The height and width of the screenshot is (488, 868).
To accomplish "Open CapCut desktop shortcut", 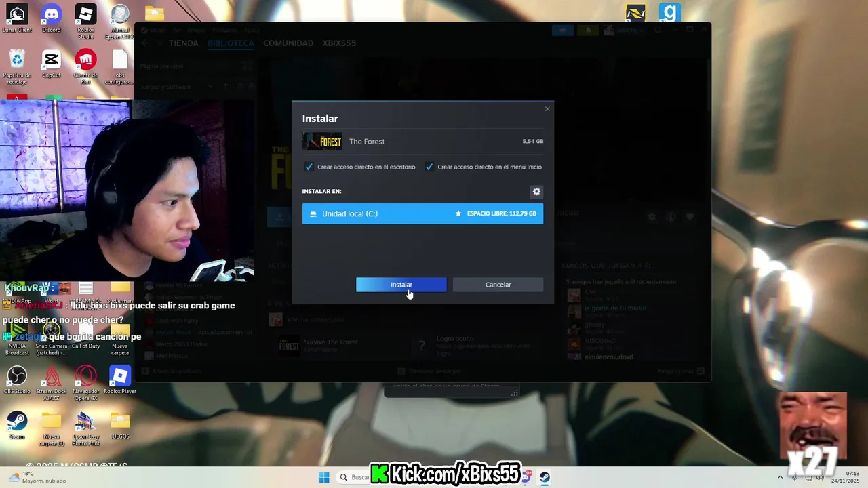I will (x=51, y=64).
